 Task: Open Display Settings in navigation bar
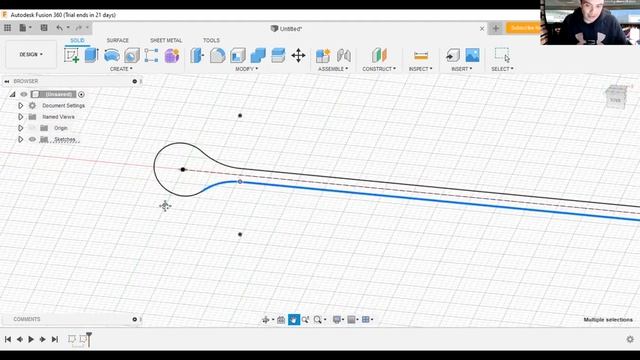point(337,320)
